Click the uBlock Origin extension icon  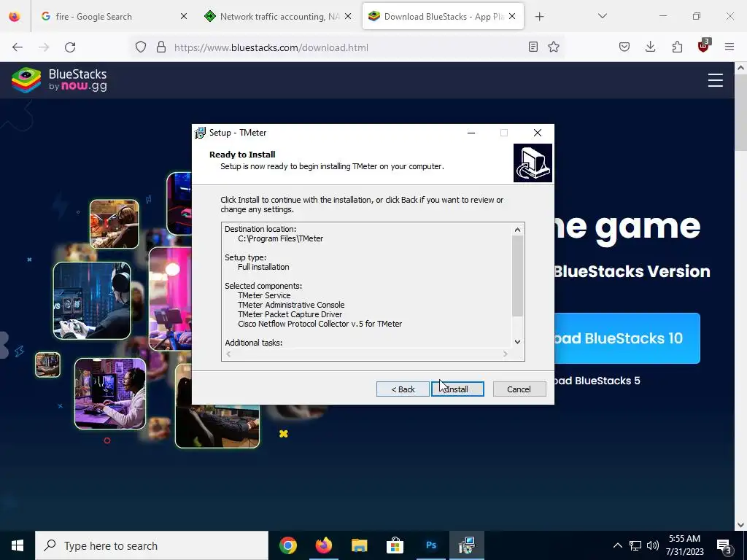(x=704, y=46)
